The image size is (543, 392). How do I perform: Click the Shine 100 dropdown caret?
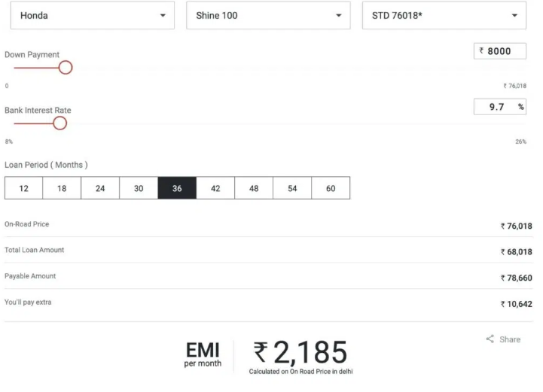click(x=339, y=15)
